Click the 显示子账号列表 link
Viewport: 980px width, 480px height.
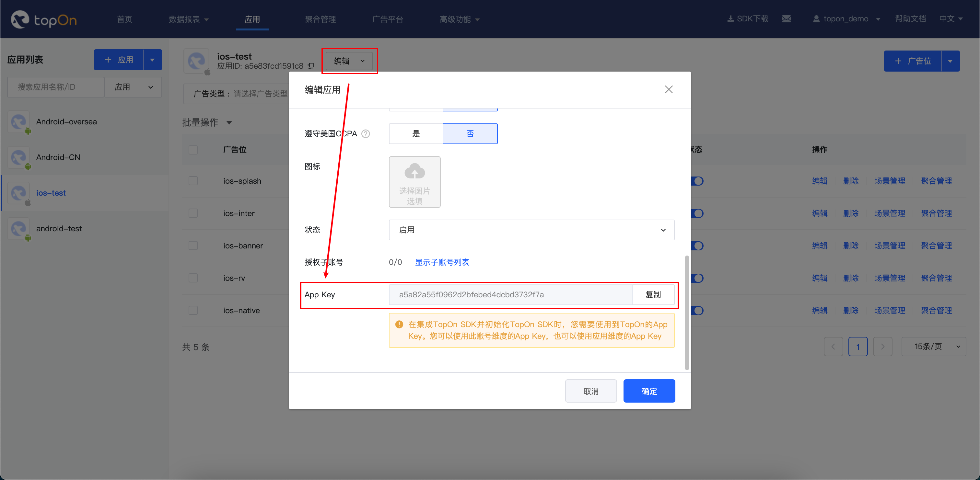(442, 262)
